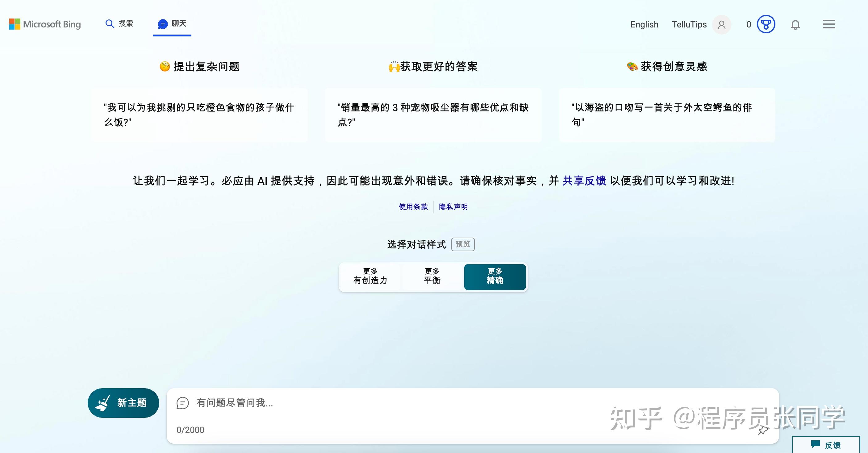Open the user profile avatar icon
Viewport: 868px width, 453px height.
click(721, 25)
